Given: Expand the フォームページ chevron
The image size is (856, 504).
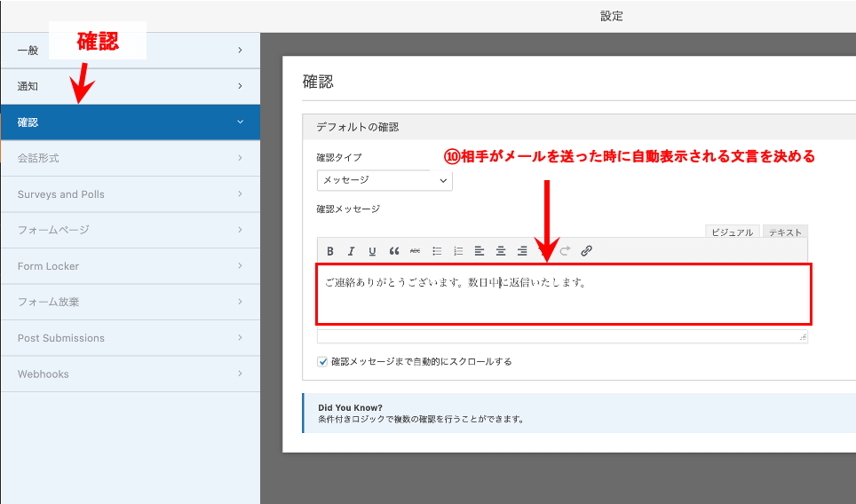Looking at the screenshot, I should (x=241, y=230).
